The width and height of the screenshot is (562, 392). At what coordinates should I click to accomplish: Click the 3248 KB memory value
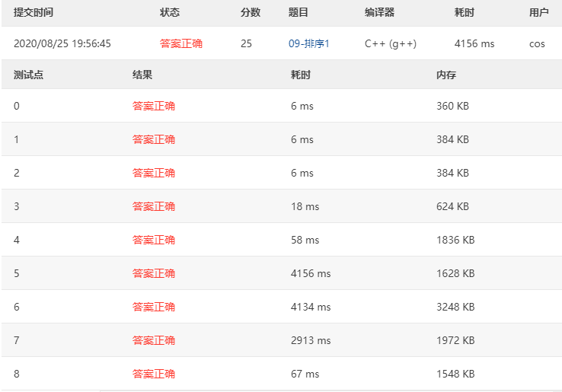(x=455, y=307)
